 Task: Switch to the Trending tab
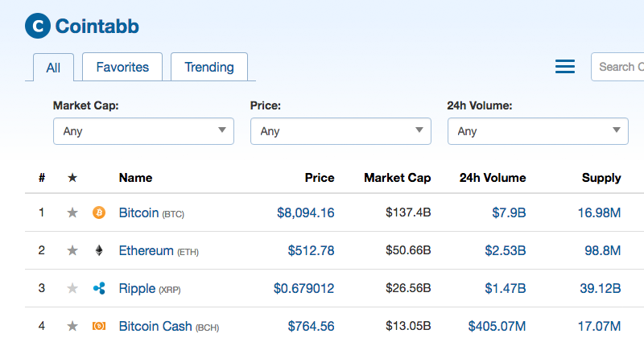click(x=209, y=67)
